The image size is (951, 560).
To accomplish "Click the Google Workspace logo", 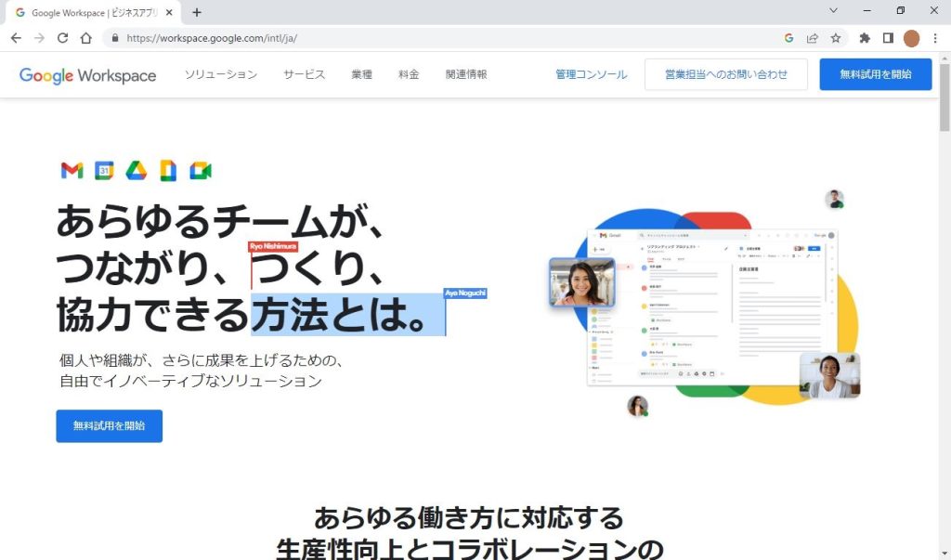I will pos(88,75).
